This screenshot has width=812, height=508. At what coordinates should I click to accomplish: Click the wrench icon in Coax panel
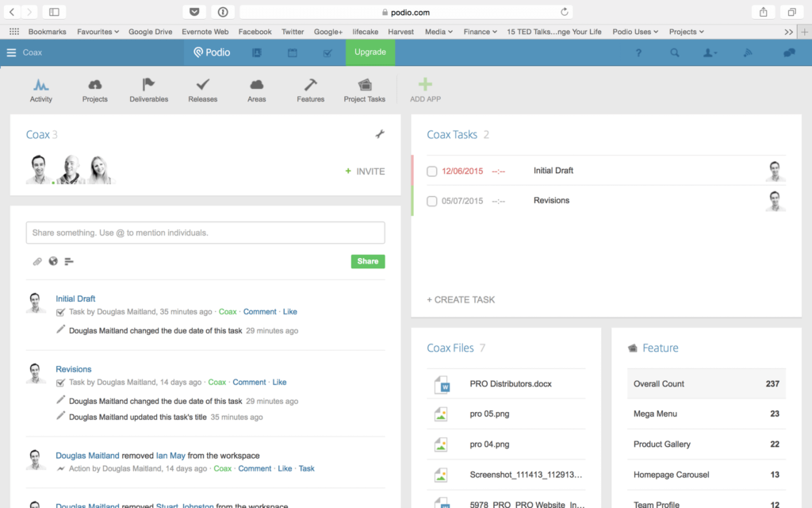click(x=380, y=134)
